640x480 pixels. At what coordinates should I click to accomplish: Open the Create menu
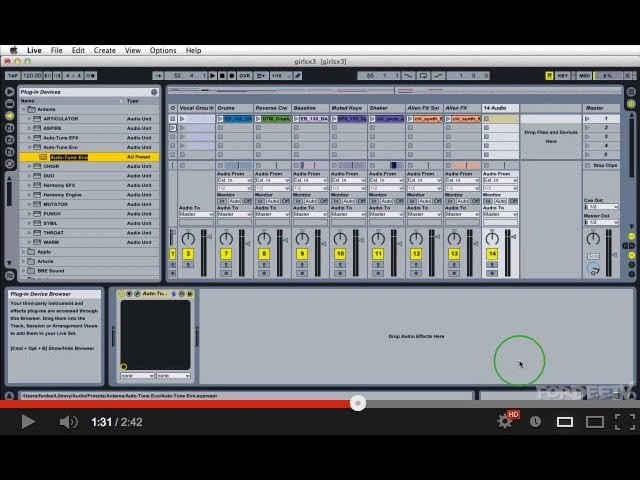(x=104, y=50)
